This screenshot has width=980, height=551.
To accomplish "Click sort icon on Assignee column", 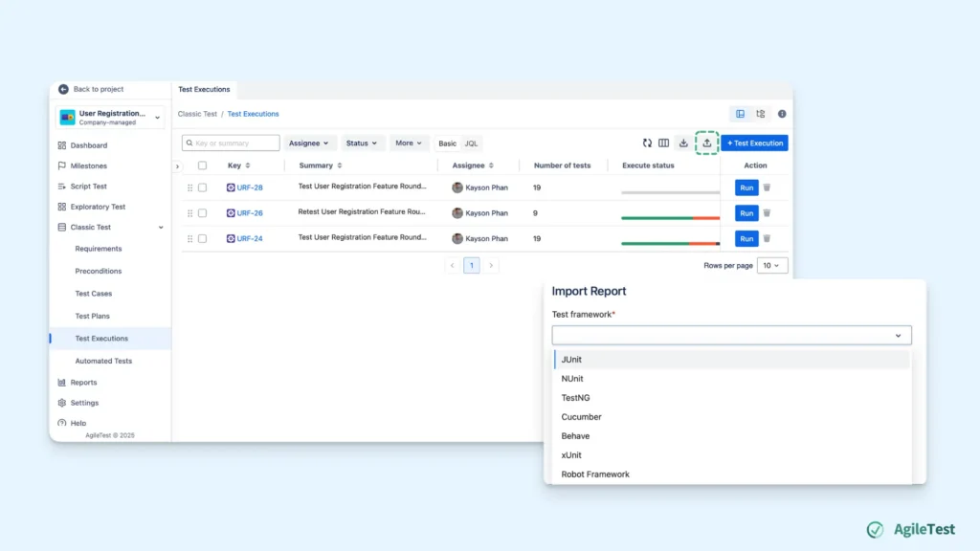I will click(491, 165).
